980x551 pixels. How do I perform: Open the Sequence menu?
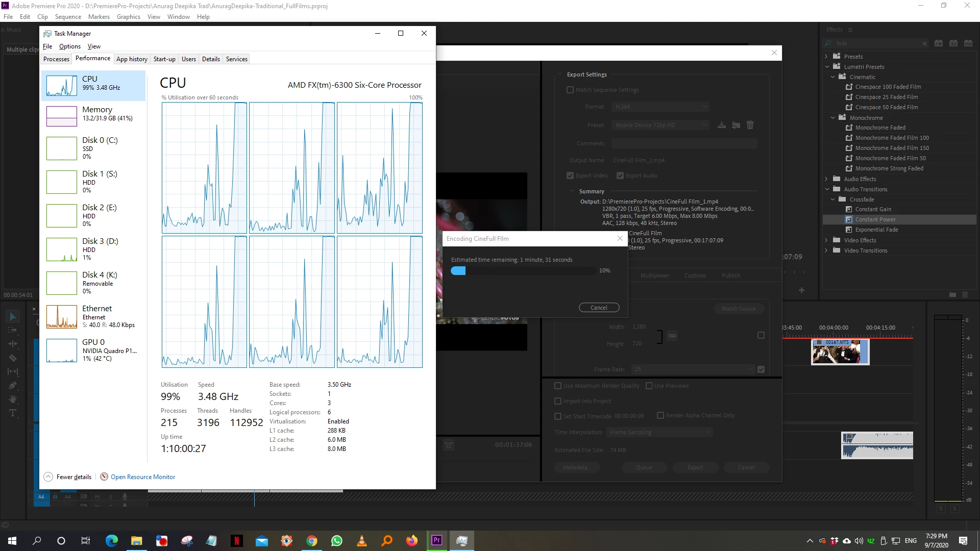click(68, 17)
